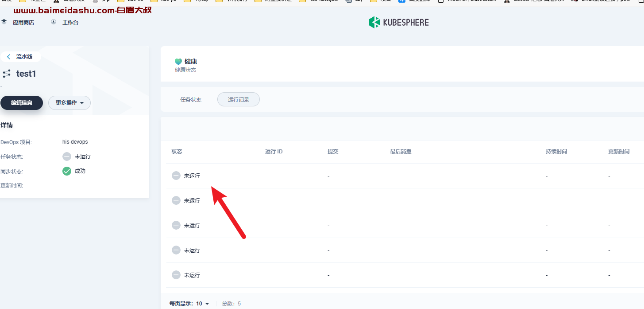The width and height of the screenshot is (644, 309).
Task: Click the 最后消息 column header
Action: [x=401, y=152]
